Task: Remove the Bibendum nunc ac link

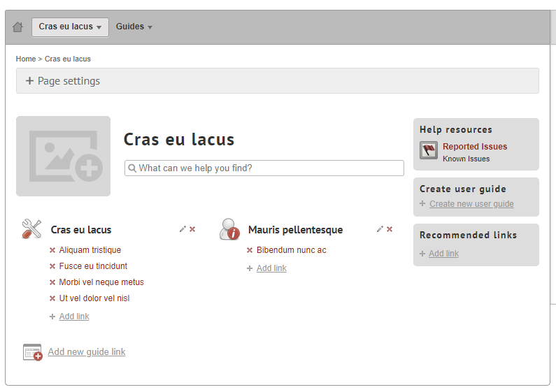Action: pos(250,250)
